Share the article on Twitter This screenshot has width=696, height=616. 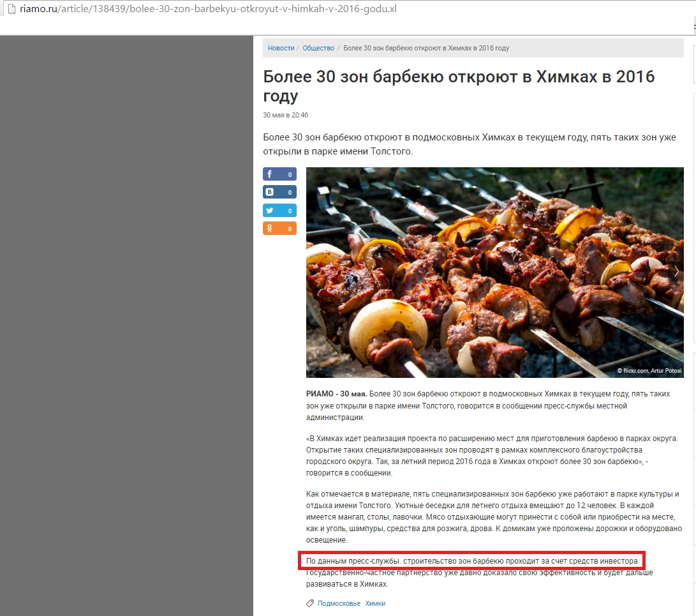279,211
